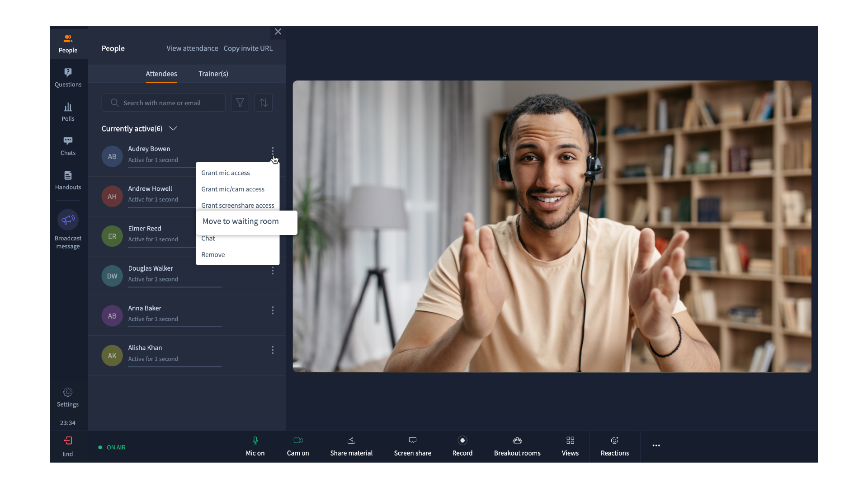Open the Reactions picker

click(x=614, y=446)
